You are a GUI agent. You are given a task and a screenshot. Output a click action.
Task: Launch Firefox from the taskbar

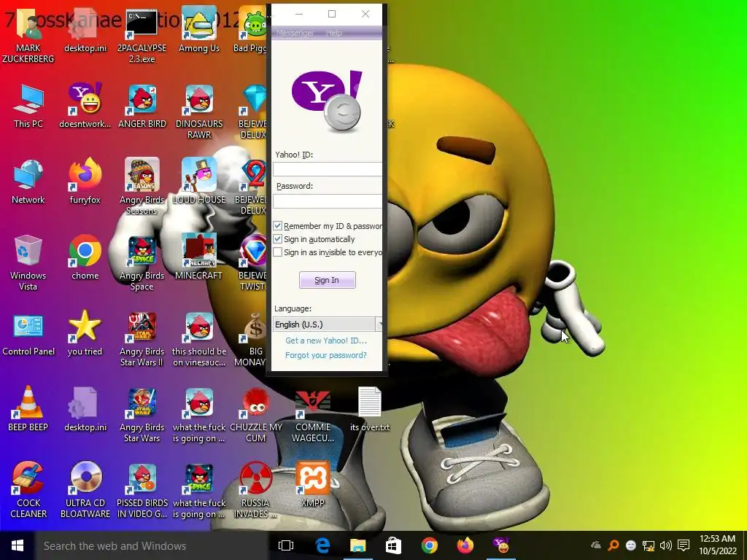(465, 545)
